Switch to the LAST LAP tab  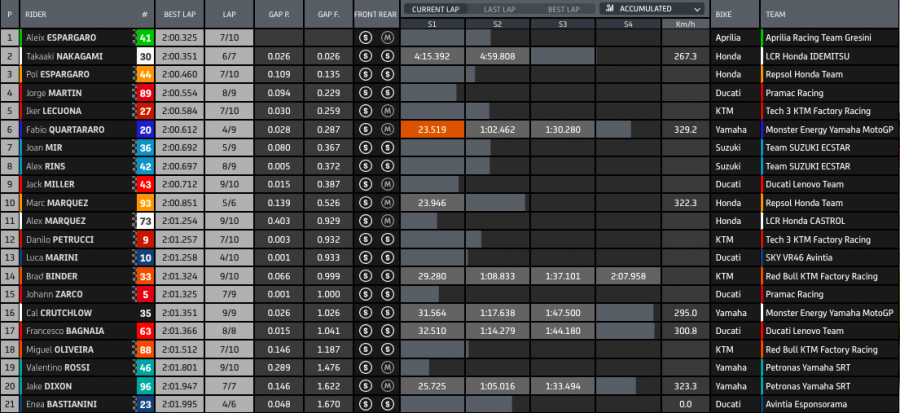click(499, 9)
